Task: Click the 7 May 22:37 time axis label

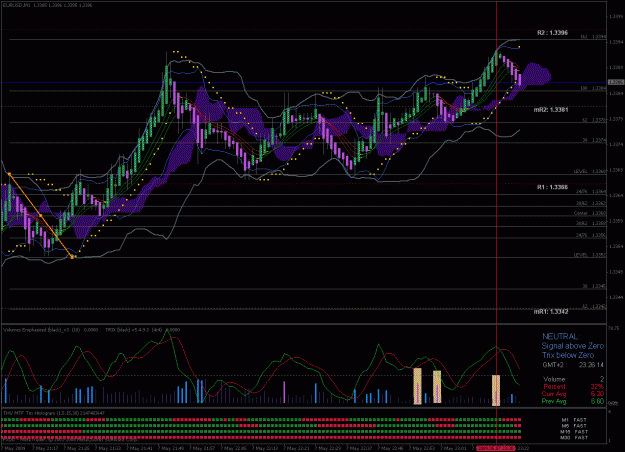Action: pyautogui.click(x=360, y=448)
